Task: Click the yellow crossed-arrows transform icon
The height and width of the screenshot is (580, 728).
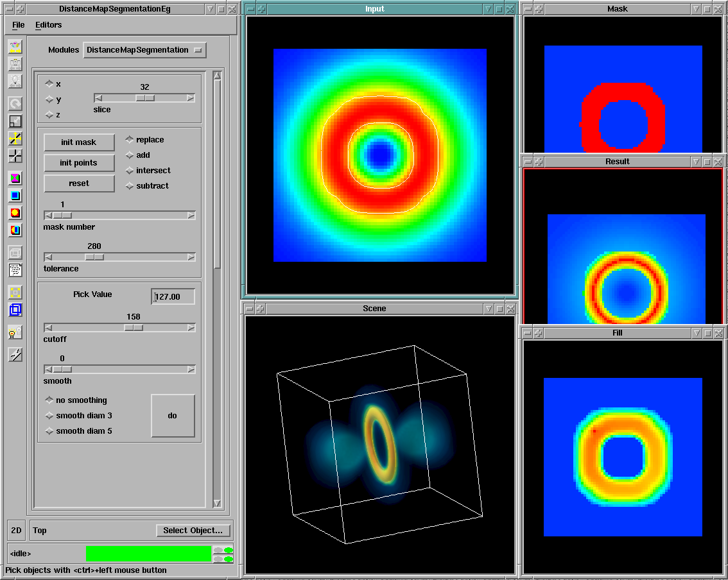Action: pos(15,138)
